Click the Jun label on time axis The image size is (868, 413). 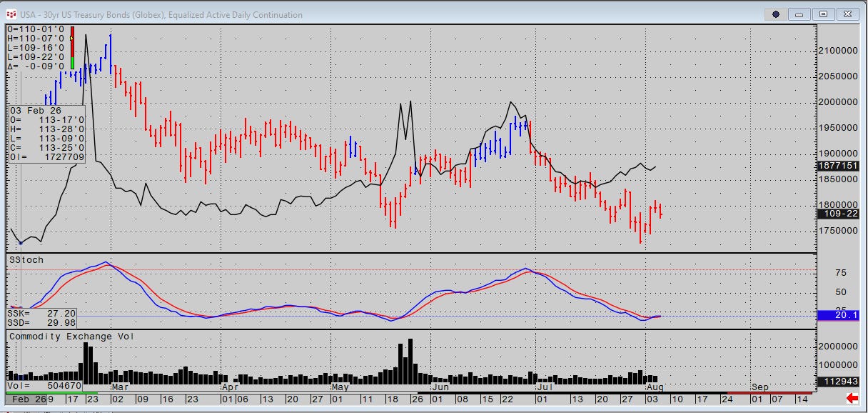(440, 387)
